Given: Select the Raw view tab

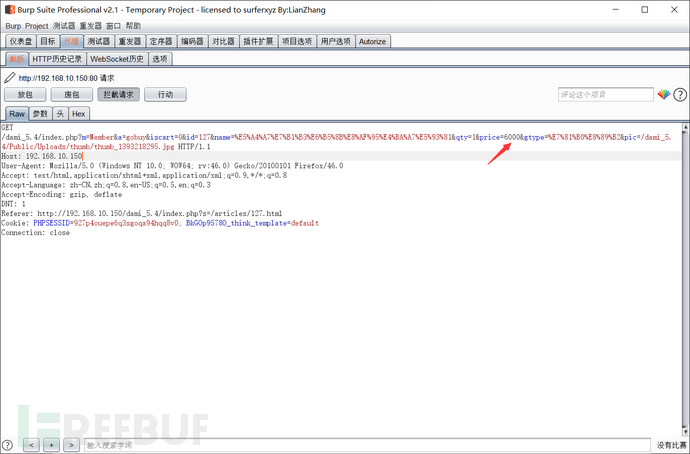Looking at the screenshot, I should coord(17,114).
